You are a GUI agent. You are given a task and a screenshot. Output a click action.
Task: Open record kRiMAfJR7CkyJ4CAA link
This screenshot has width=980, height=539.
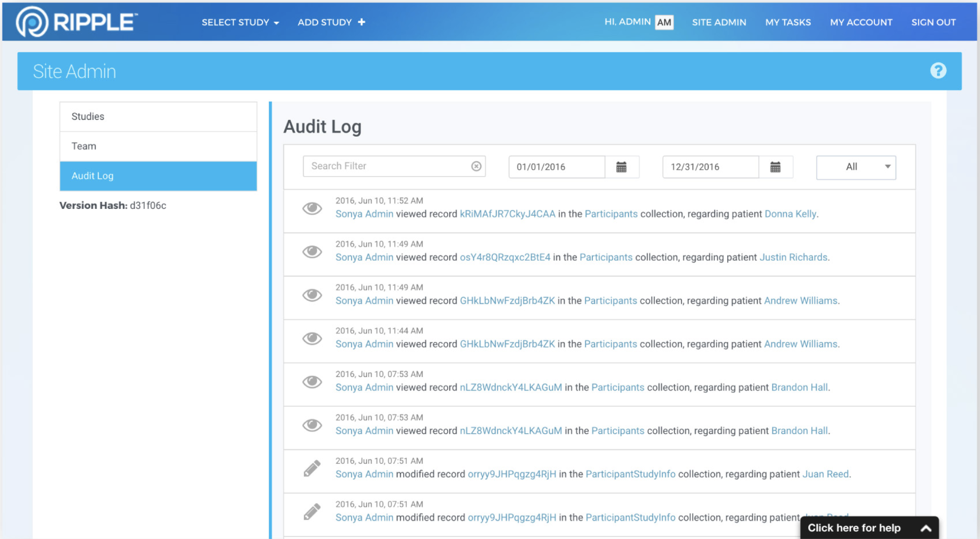pyautogui.click(x=507, y=214)
